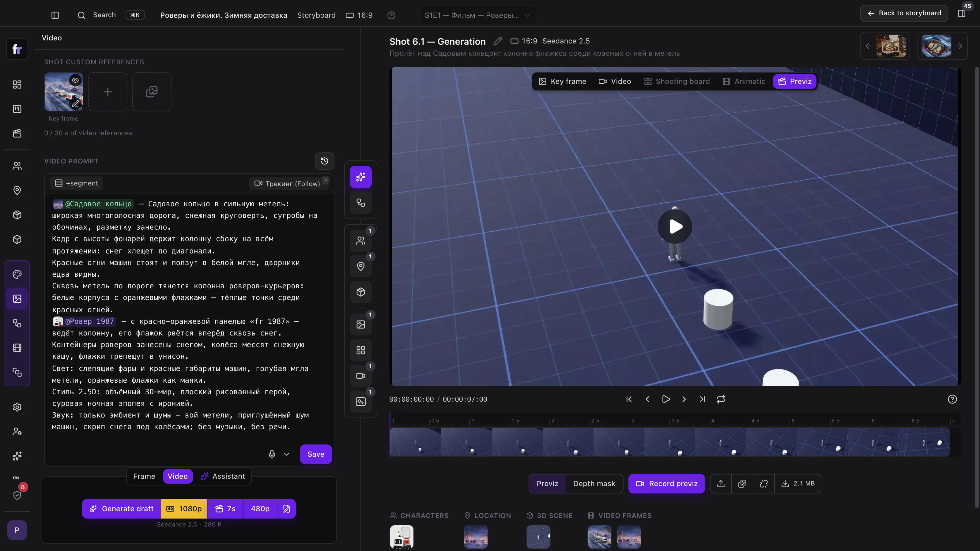Screen dimensions: 980x551
Task: Switch to Depth mask view
Action: (x=594, y=484)
